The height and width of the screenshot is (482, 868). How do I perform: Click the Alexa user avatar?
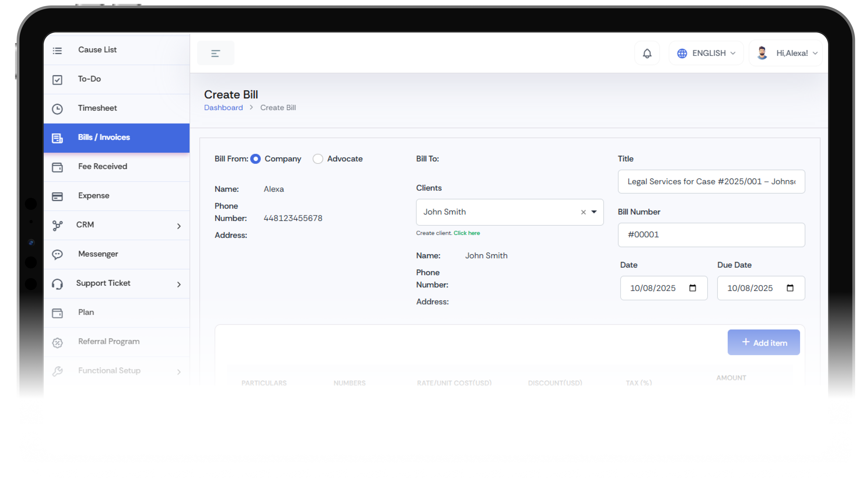click(x=762, y=53)
